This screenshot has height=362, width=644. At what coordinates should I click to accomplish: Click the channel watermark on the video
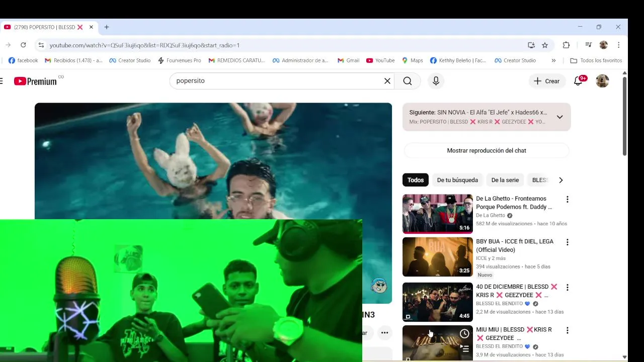(x=379, y=286)
